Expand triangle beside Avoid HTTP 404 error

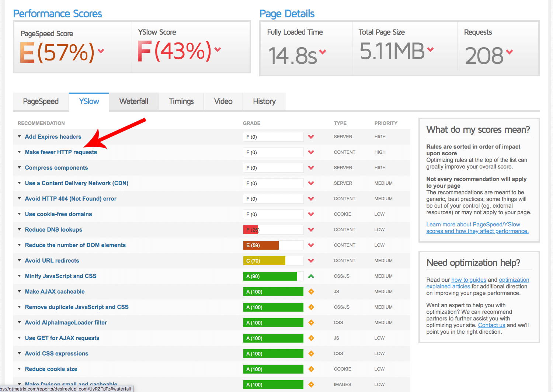[19, 198]
